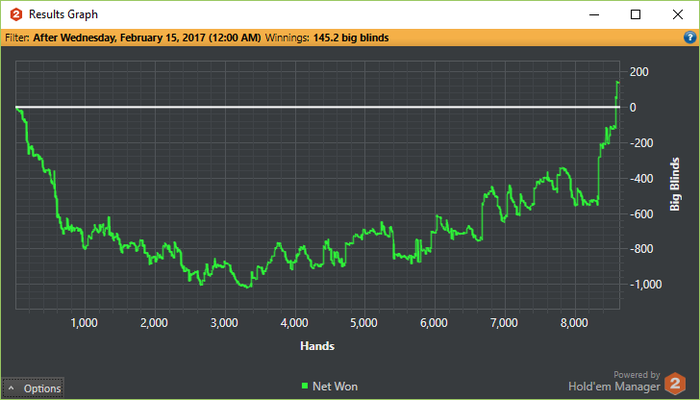Click the 'Hands' x-axis title
This screenshot has width=700, height=400.
[x=317, y=346]
